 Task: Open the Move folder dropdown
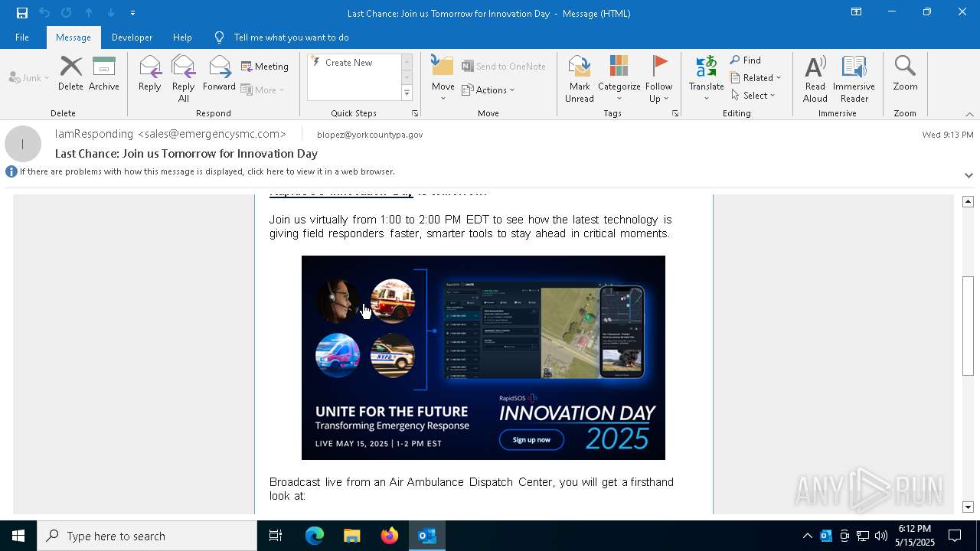point(443,79)
